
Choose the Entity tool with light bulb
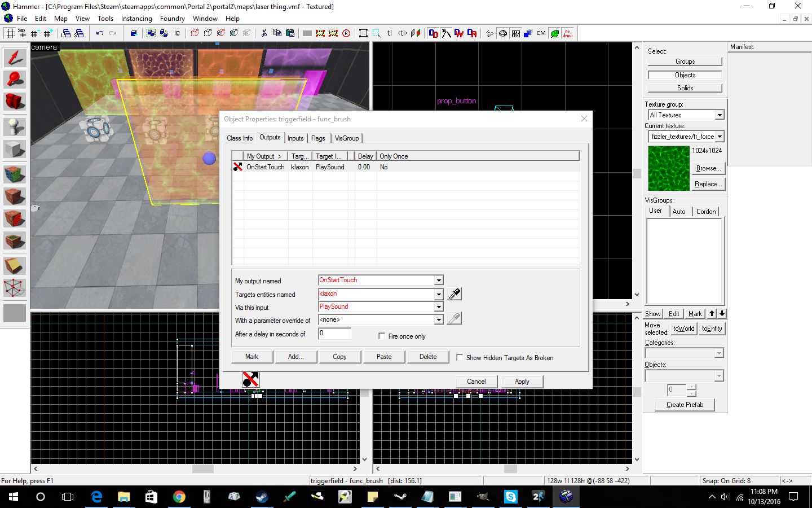(15, 126)
